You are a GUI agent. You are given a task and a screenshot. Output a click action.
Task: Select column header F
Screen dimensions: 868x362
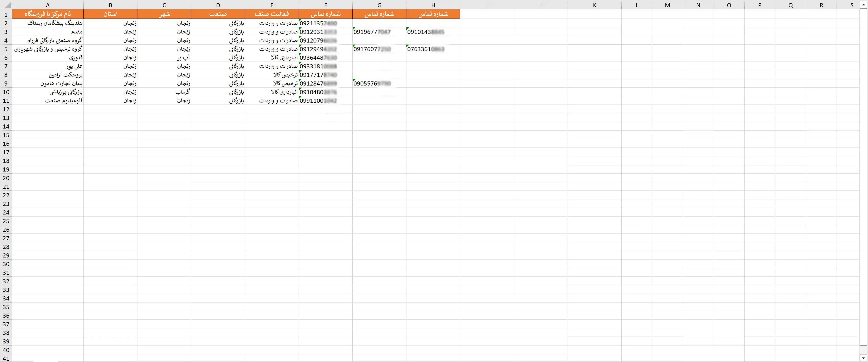coord(325,5)
